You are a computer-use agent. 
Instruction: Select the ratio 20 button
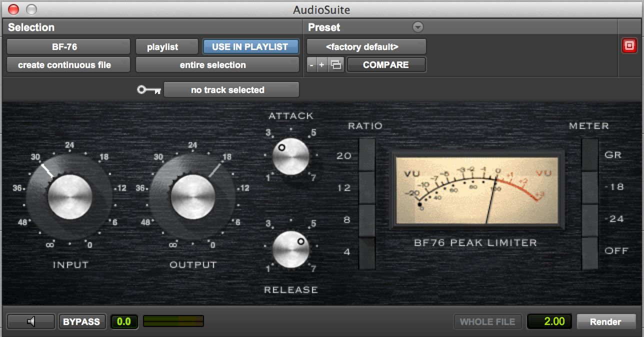coord(367,155)
